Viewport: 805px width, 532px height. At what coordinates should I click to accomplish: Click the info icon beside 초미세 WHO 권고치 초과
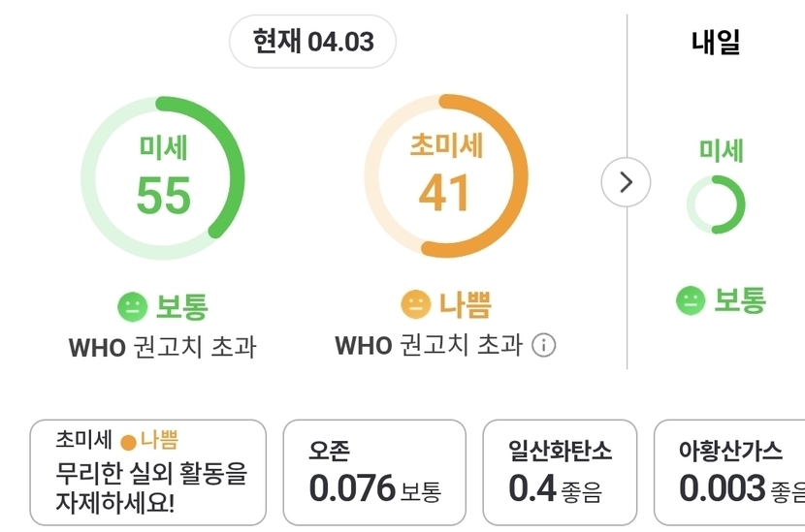click(x=544, y=345)
